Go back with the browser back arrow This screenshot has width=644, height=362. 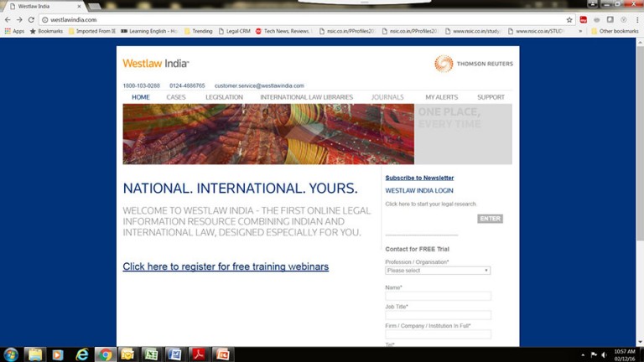point(8,20)
